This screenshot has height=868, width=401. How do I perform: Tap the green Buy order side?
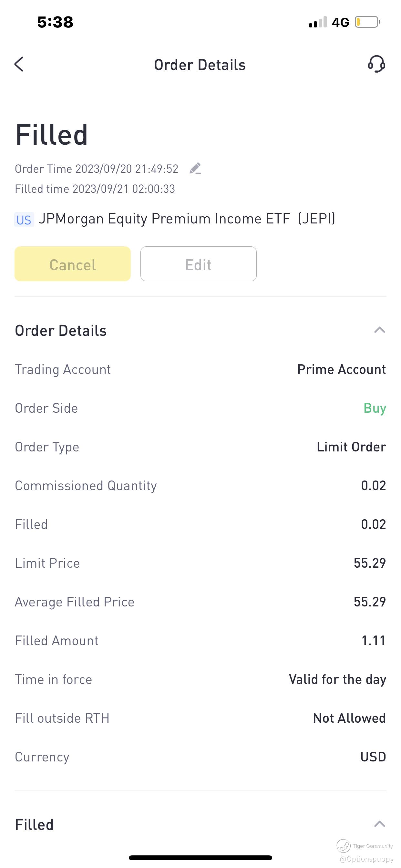point(375,408)
